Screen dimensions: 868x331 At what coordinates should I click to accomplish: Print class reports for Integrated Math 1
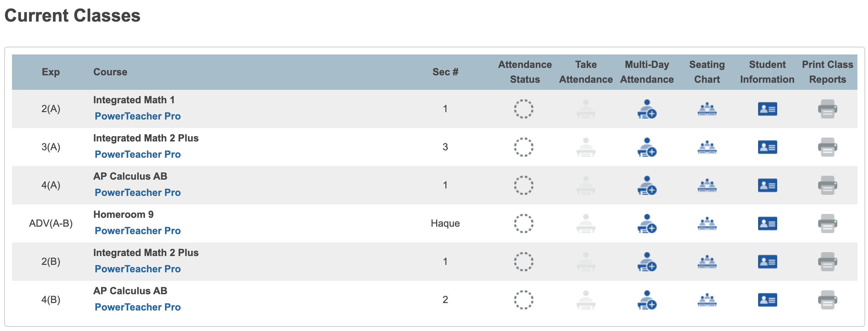click(x=827, y=109)
